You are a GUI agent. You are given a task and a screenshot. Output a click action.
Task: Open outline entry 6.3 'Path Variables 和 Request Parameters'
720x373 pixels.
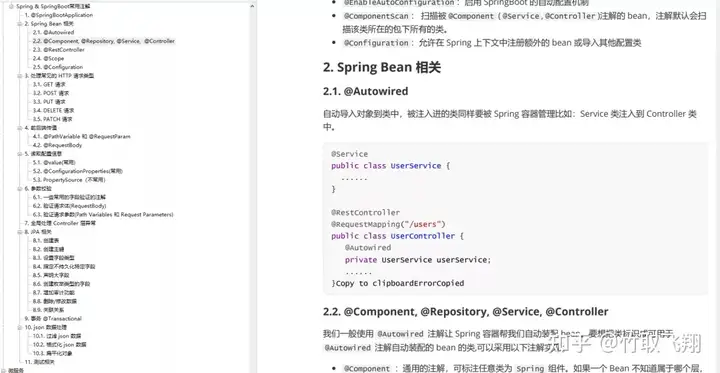click(x=103, y=215)
